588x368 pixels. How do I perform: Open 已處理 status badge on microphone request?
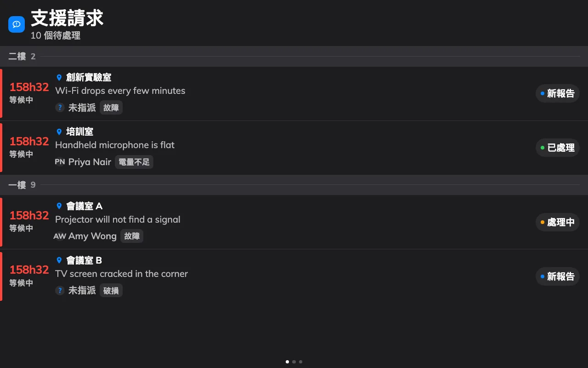pos(558,148)
